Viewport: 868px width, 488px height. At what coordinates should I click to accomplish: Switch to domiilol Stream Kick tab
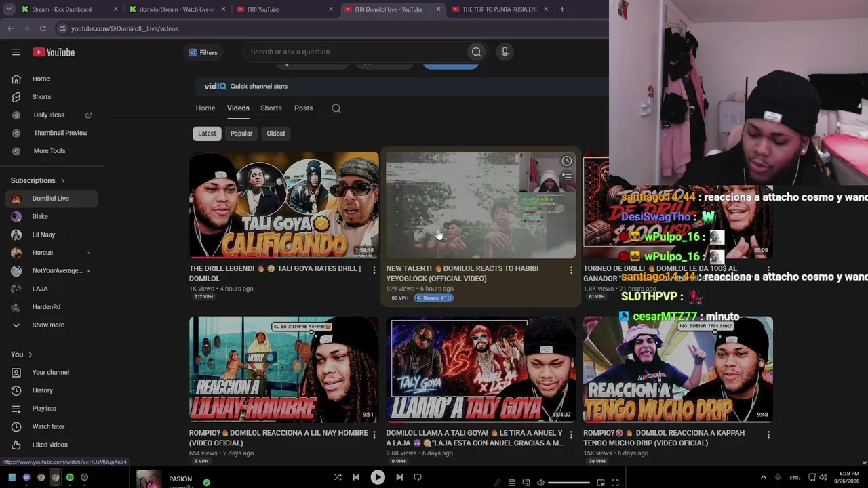[x=176, y=9]
